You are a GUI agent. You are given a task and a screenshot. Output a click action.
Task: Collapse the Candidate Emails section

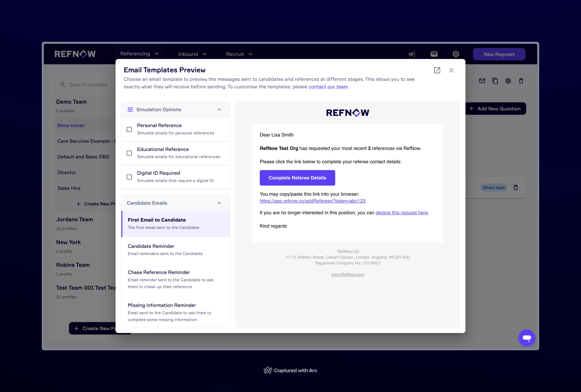[x=219, y=203]
